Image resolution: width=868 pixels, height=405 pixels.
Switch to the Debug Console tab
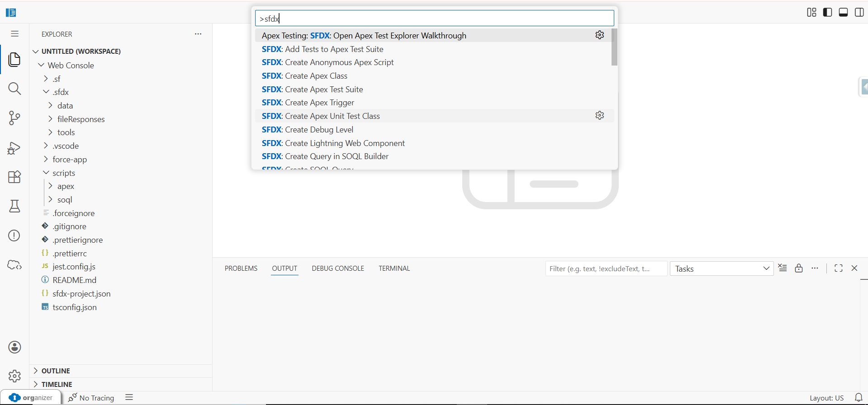pyautogui.click(x=338, y=268)
